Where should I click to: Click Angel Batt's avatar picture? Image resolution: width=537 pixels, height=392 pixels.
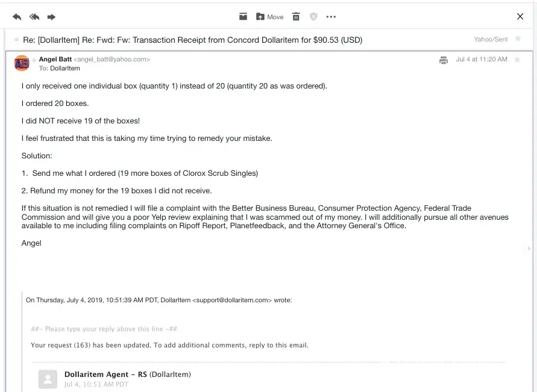click(x=22, y=63)
